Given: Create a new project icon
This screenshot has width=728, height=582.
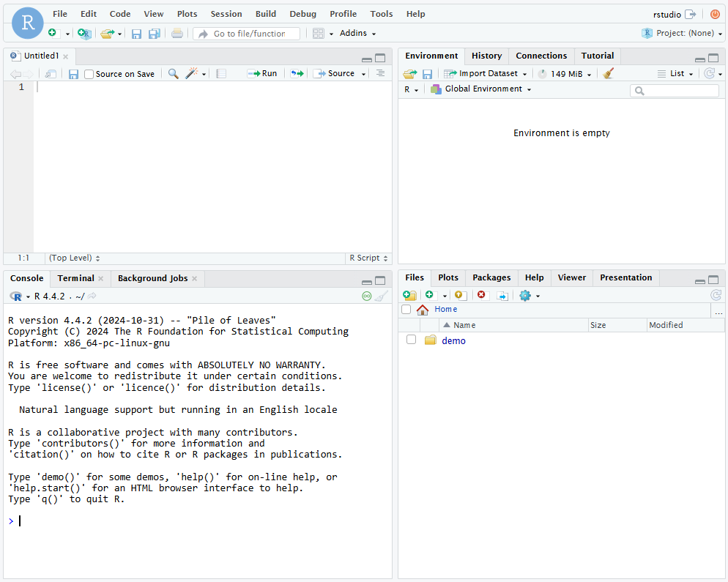Looking at the screenshot, I should tap(84, 34).
